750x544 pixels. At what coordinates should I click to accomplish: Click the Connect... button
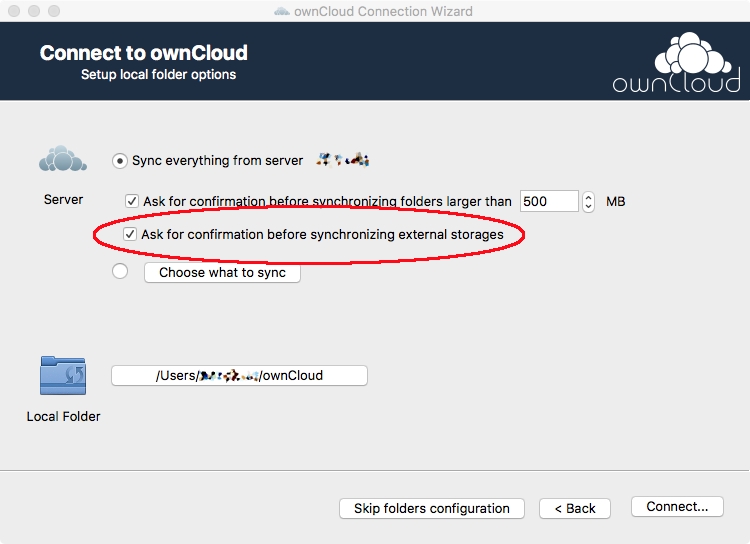677,507
